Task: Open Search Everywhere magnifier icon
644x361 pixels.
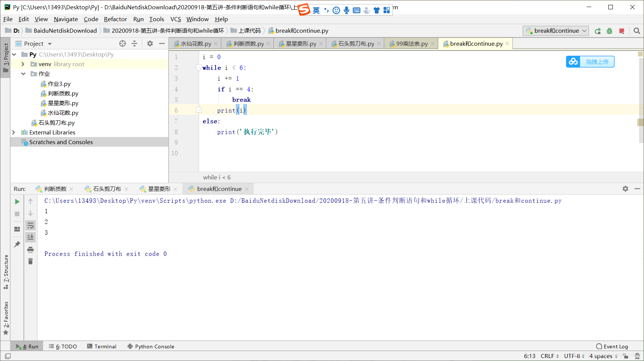Action: 637,31
